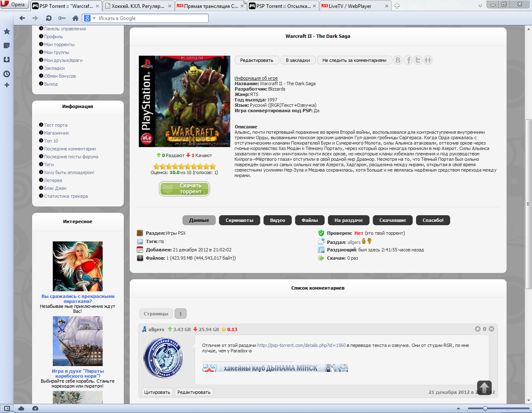Click "Редактировать" under the comment
The height and width of the screenshot is (413, 532).
coord(194,392)
